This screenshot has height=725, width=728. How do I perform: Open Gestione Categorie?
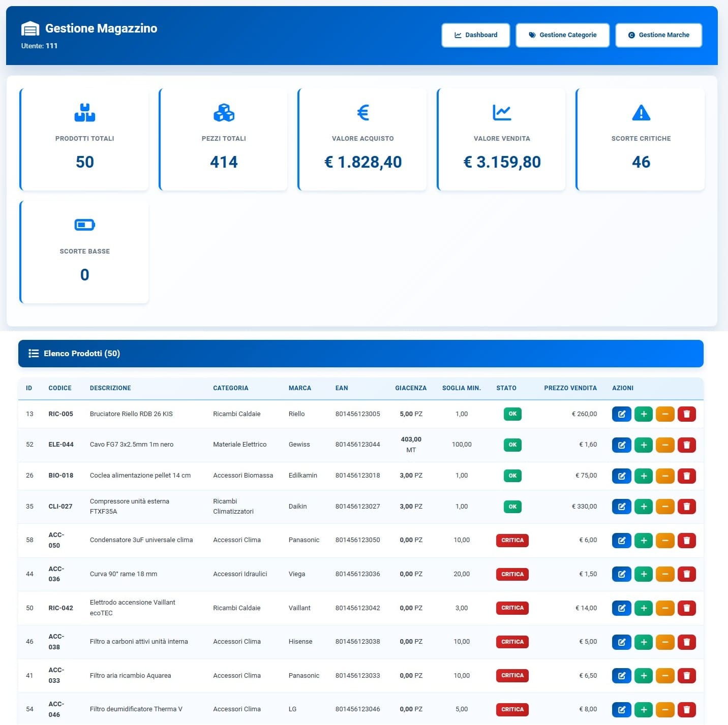562,35
